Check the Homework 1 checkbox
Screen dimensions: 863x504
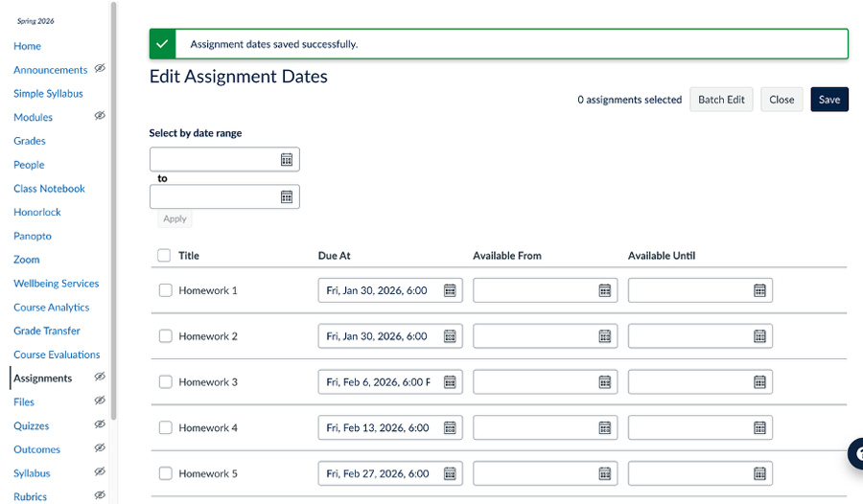[x=165, y=290]
